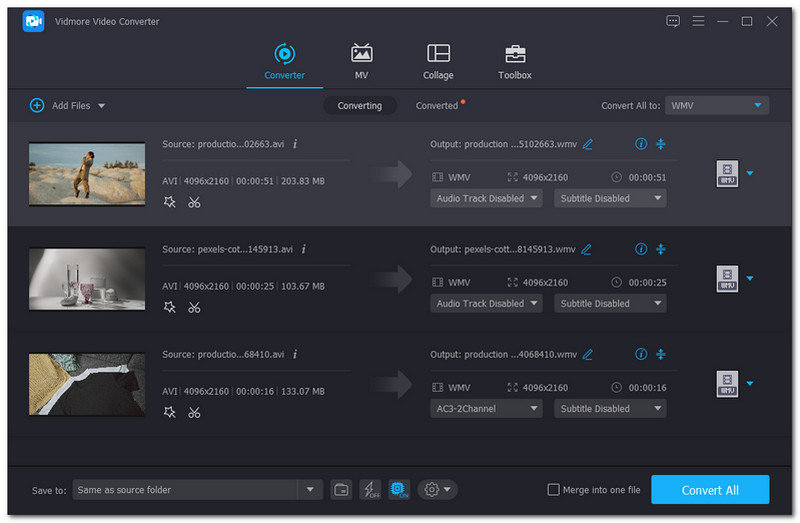Expand the Convert All to WMV dropdown
The height and width of the screenshot is (523, 800).
pos(717,105)
